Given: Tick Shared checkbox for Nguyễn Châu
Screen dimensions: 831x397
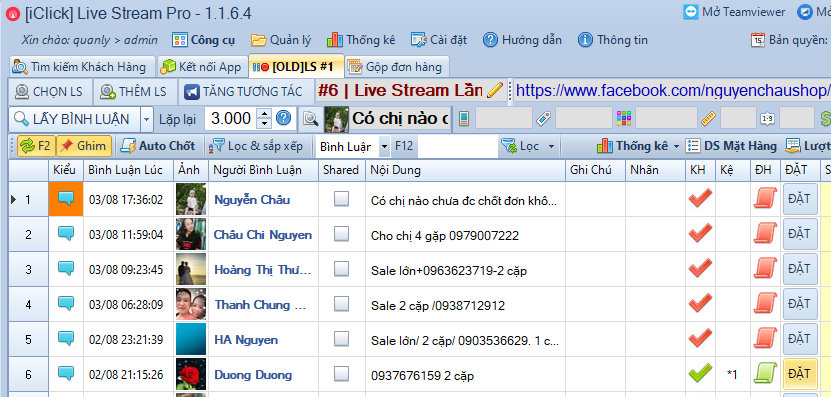Looking at the screenshot, I should coord(341,199).
